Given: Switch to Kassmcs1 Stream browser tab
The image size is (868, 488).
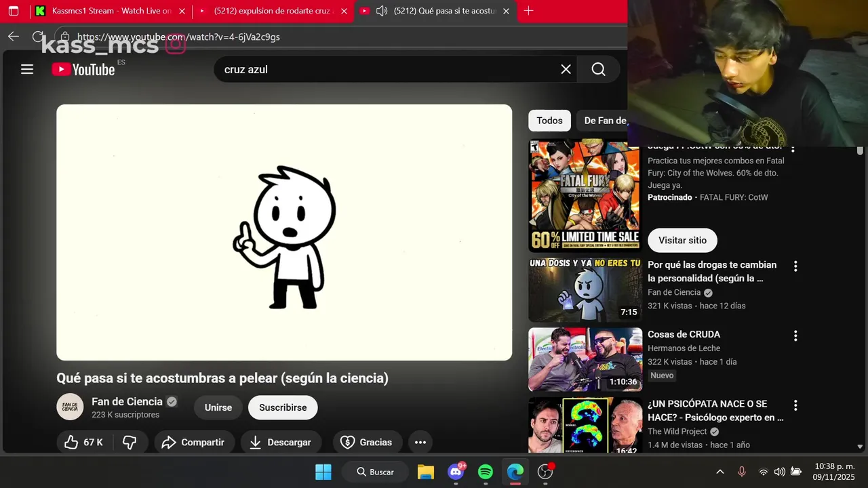Looking at the screenshot, I should [111, 11].
